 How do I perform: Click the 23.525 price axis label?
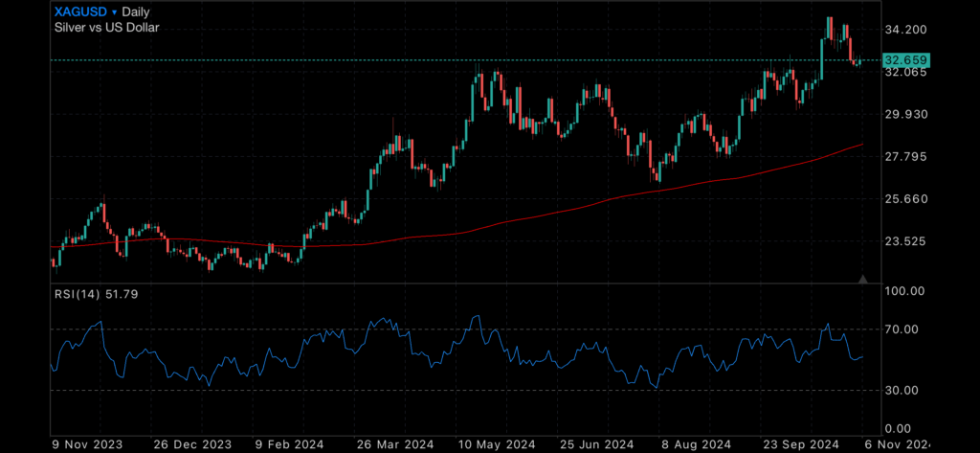(905, 241)
